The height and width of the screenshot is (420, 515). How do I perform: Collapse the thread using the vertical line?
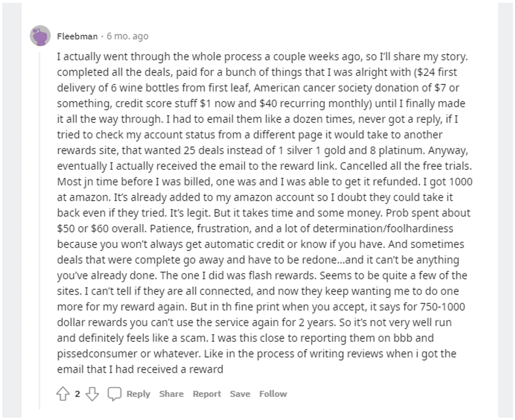pyautogui.click(x=40, y=230)
